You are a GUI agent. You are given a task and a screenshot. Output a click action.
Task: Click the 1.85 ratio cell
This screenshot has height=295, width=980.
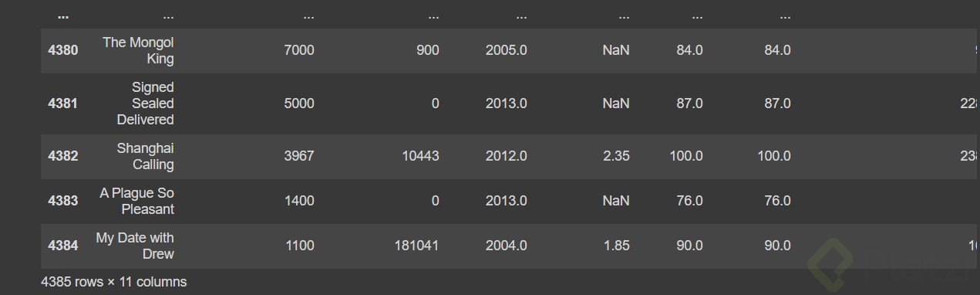click(616, 246)
